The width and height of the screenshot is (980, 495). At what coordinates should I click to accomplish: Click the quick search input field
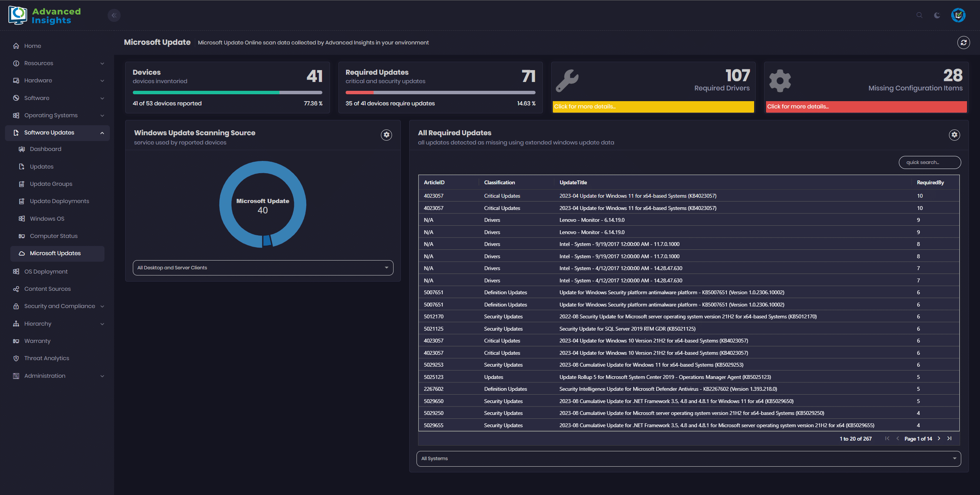pyautogui.click(x=929, y=162)
